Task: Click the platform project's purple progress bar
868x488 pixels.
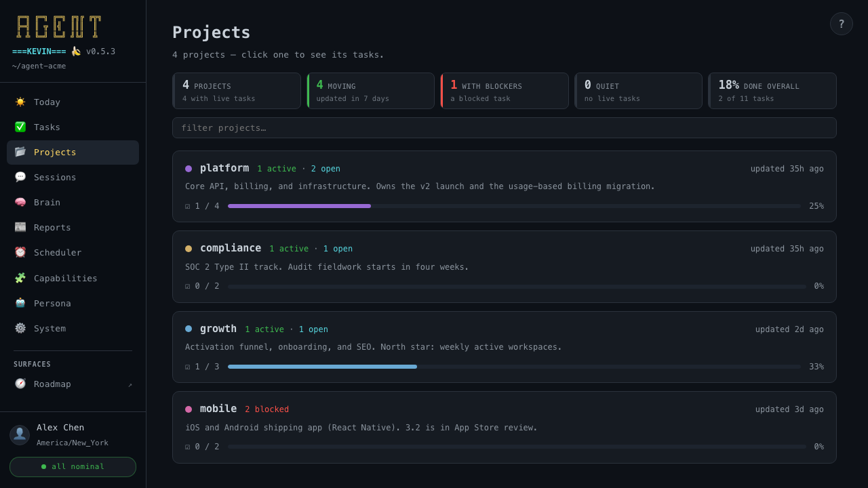Action: [x=299, y=206]
